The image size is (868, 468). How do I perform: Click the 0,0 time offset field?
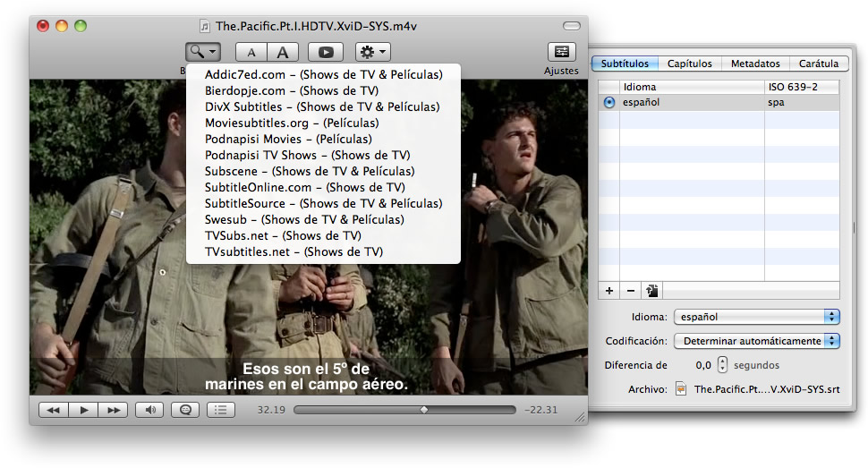(x=703, y=365)
